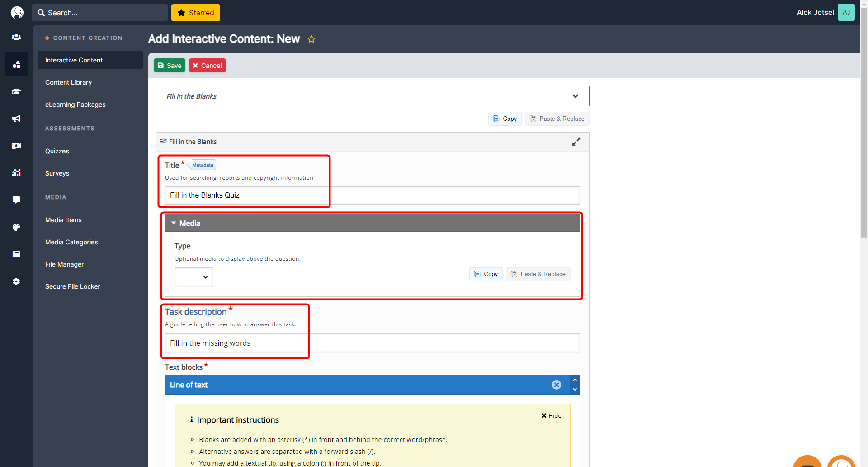Screen dimensions: 868x467
Task: Open Content Library in sidebar
Action: (68, 82)
